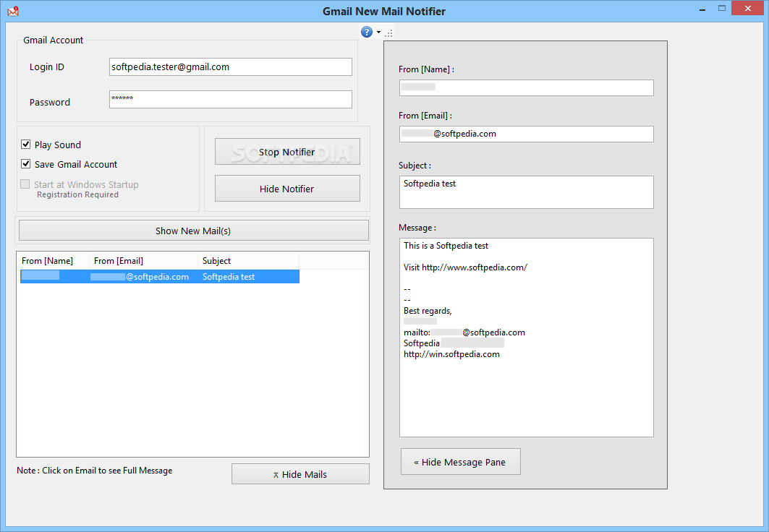Viewport: 769px width, 532px height.
Task: Click the 'Registration Required' note text
Action: tap(77, 194)
